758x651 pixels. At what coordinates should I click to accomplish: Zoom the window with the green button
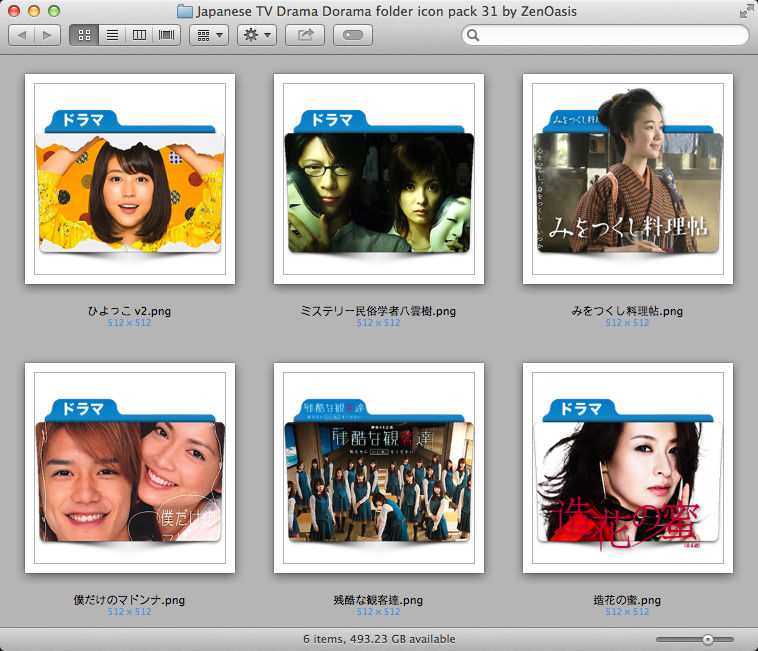(x=54, y=11)
